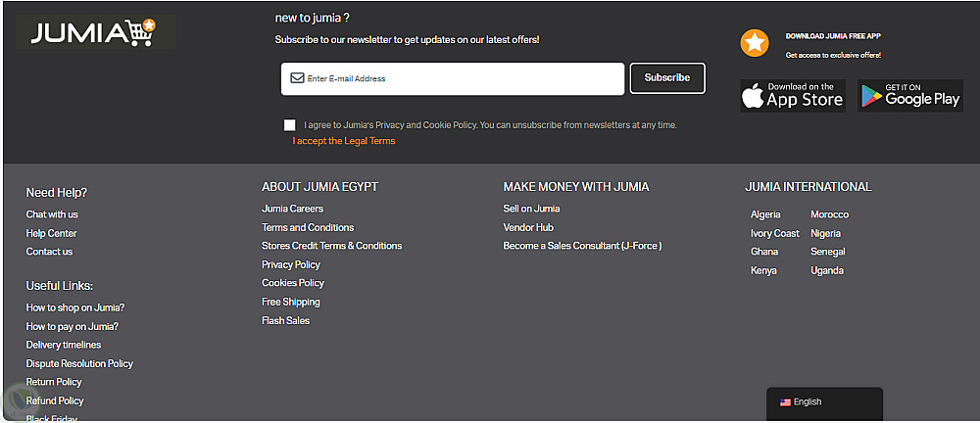Choose Nigeria under Jumia International
The width and height of the screenshot is (980, 423).
click(825, 233)
